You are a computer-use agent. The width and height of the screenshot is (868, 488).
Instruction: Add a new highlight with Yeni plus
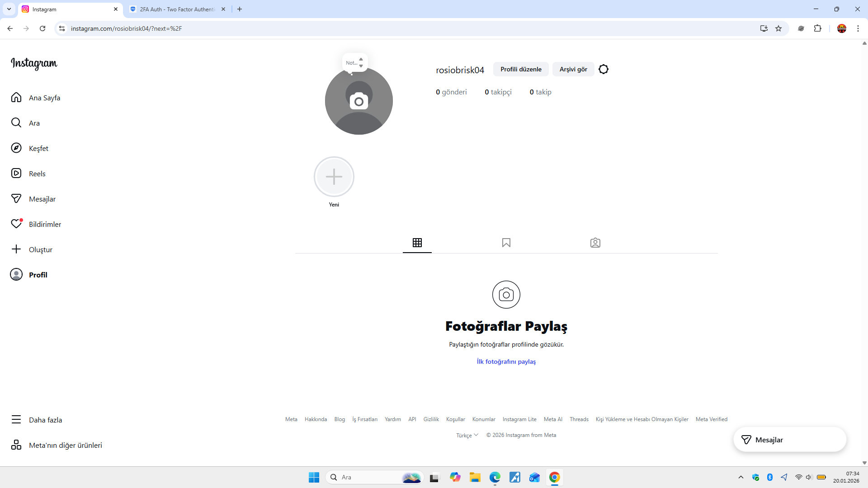click(x=334, y=177)
